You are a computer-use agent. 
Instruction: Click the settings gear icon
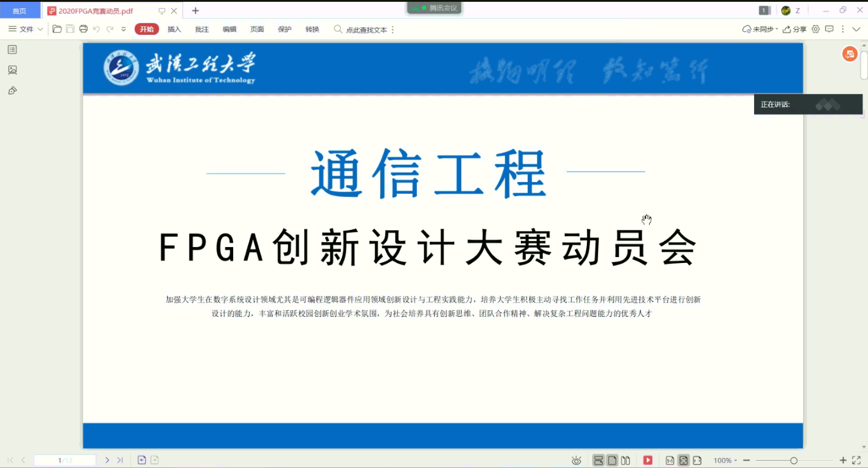click(815, 29)
